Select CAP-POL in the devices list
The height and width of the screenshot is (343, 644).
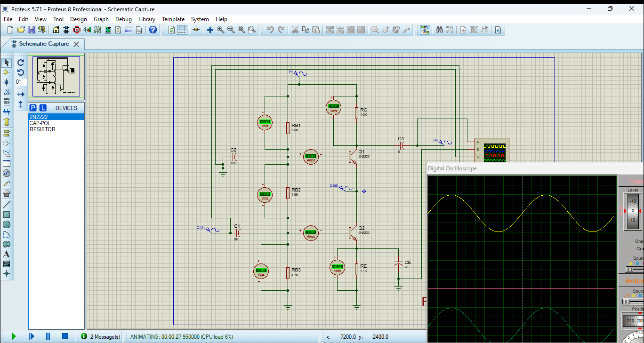point(56,123)
